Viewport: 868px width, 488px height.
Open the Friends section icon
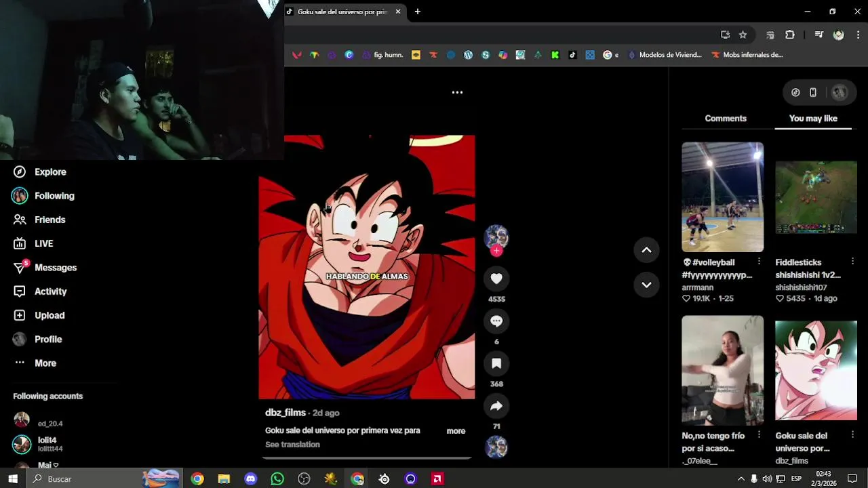20,220
